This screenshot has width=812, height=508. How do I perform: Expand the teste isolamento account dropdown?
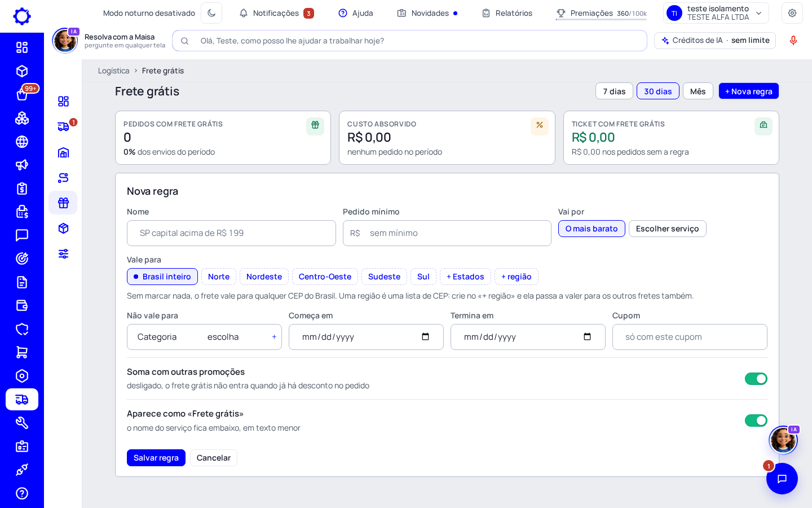tap(716, 13)
